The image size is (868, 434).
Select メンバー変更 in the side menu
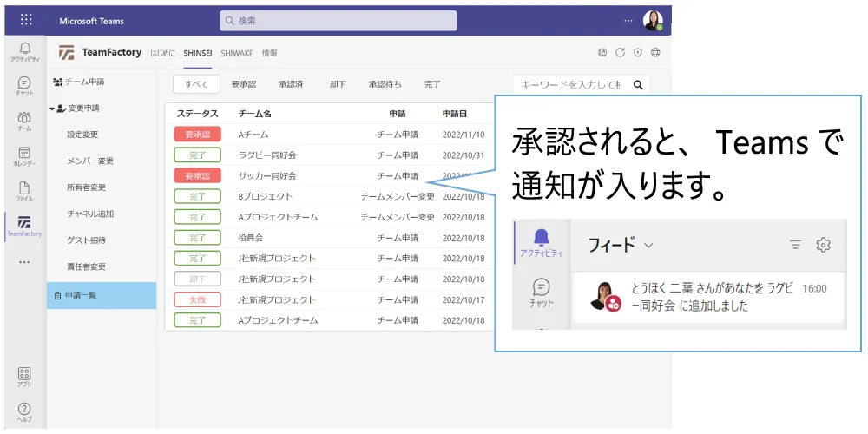90,161
